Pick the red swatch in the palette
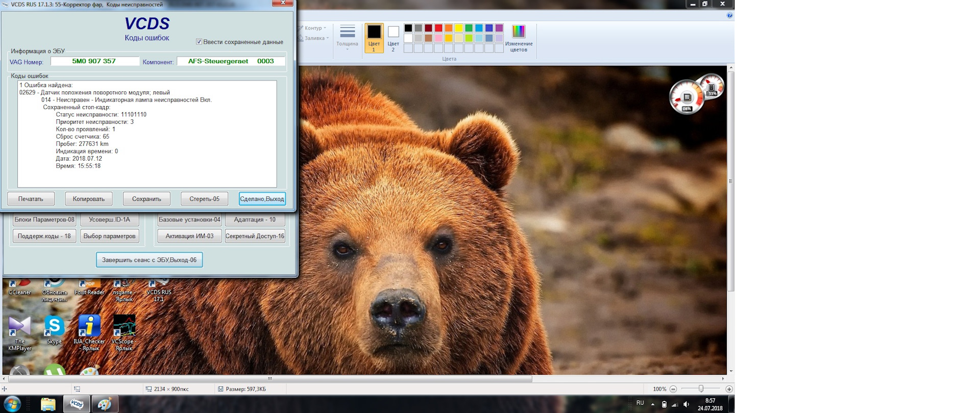Viewport: 980px width, 413px height. (438, 28)
